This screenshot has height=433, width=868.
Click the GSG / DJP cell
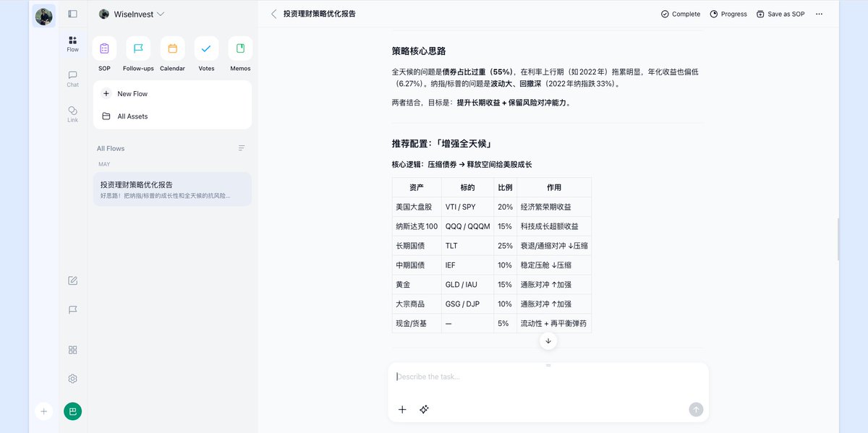click(x=468, y=304)
